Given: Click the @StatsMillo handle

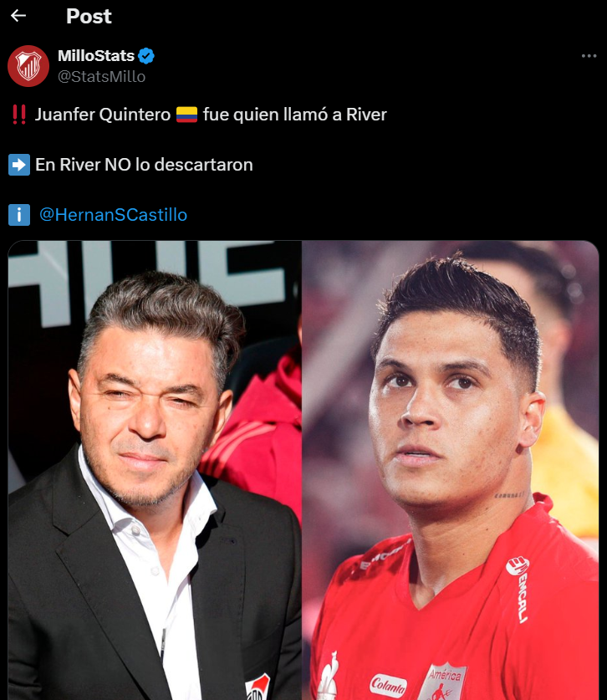Looking at the screenshot, I should point(101,76).
